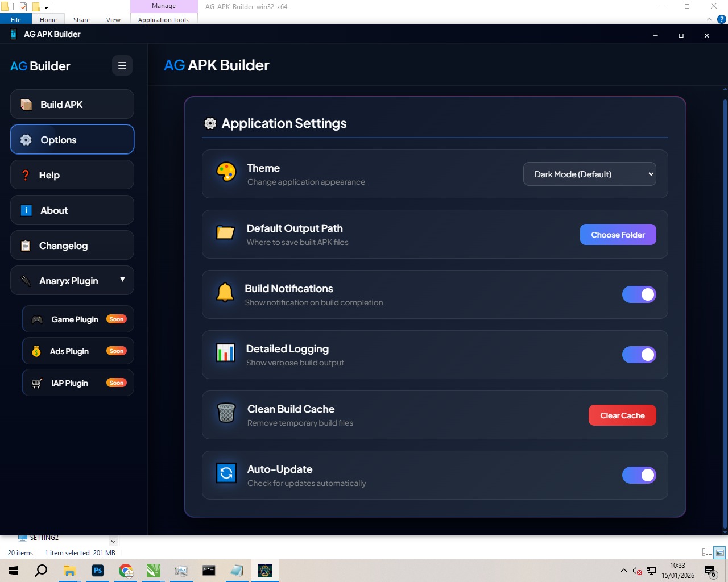Image resolution: width=728 pixels, height=582 pixels.
Task: Open Photoshop from the taskbar
Action: tap(98, 571)
